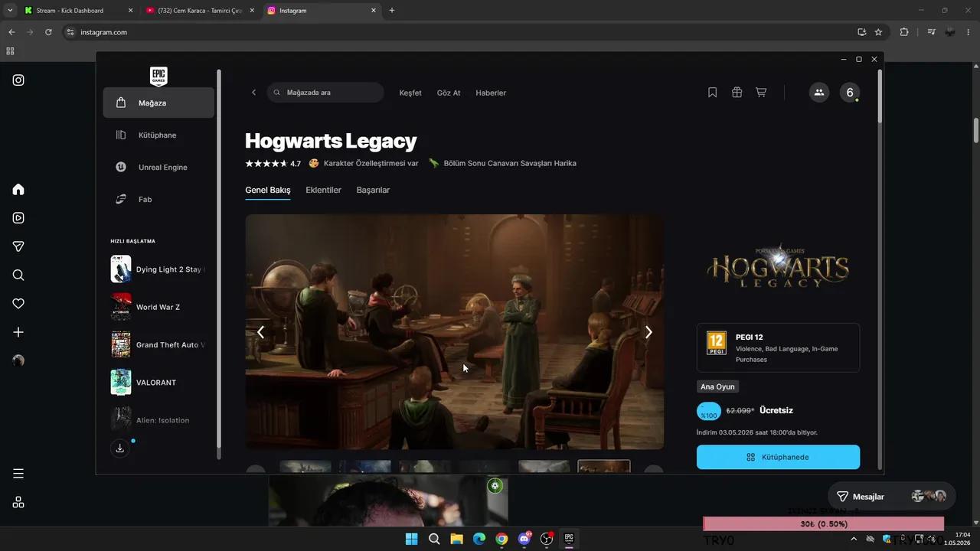Open the Chrome tab search dropdown
Image resolution: width=980 pixels, height=551 pixels.
pyautogui.click(x=10, y=11)
